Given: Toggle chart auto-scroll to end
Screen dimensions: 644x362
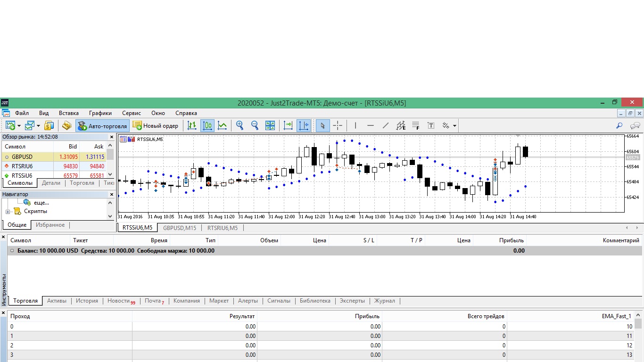Looking at the screenshot, I should pos(288,126).
